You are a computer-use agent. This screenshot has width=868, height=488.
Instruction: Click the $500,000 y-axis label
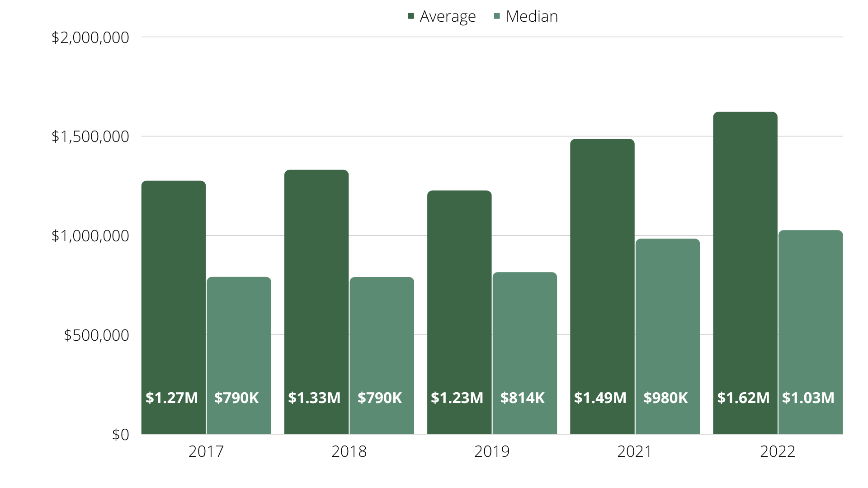tap(96, 335)
